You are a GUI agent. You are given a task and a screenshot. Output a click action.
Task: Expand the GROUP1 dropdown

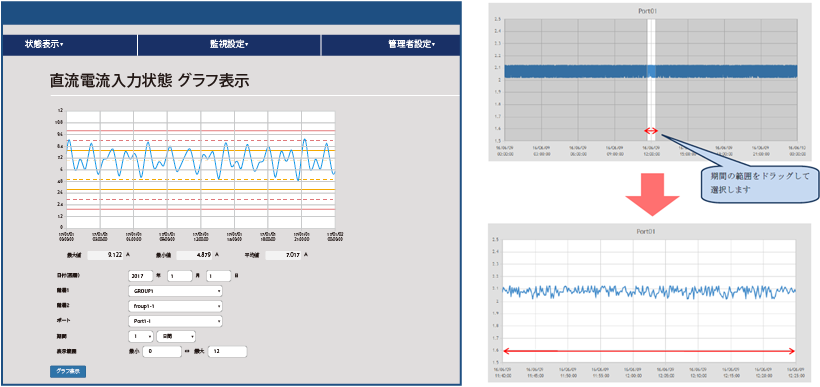click(x=176, y=291)
